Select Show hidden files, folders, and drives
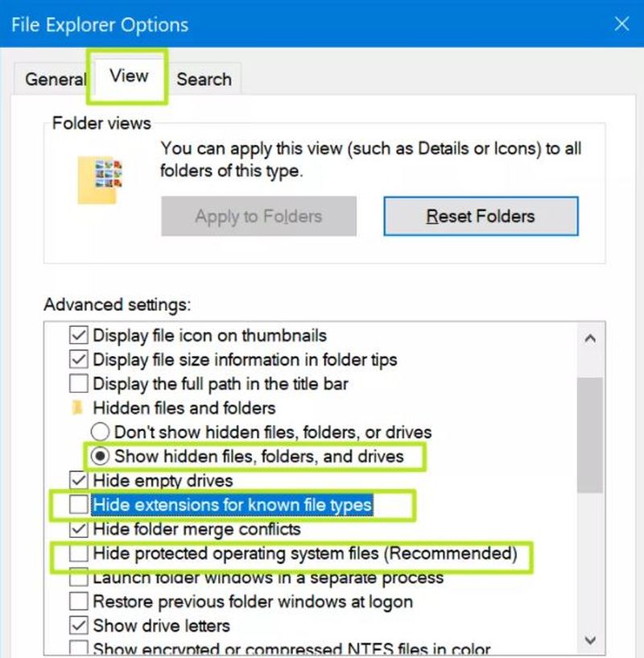 point(102,457)
